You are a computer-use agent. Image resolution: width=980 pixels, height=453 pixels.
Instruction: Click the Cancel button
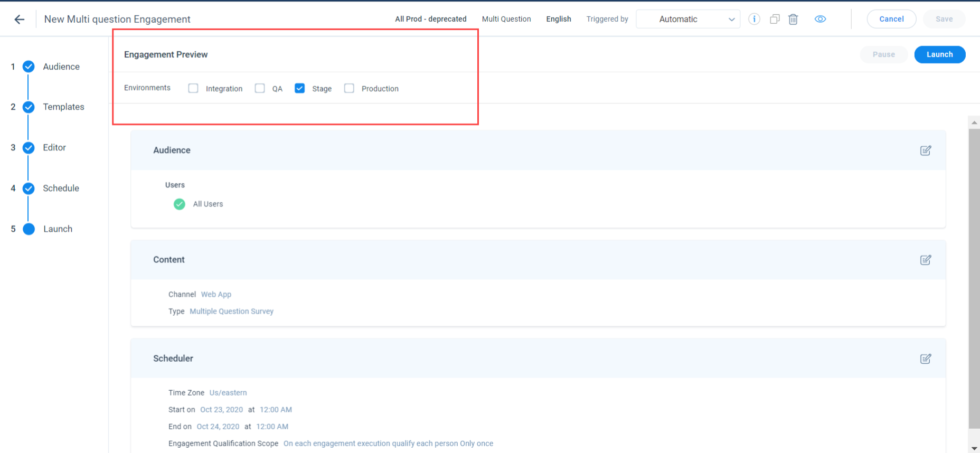click(x=891, y=19)
